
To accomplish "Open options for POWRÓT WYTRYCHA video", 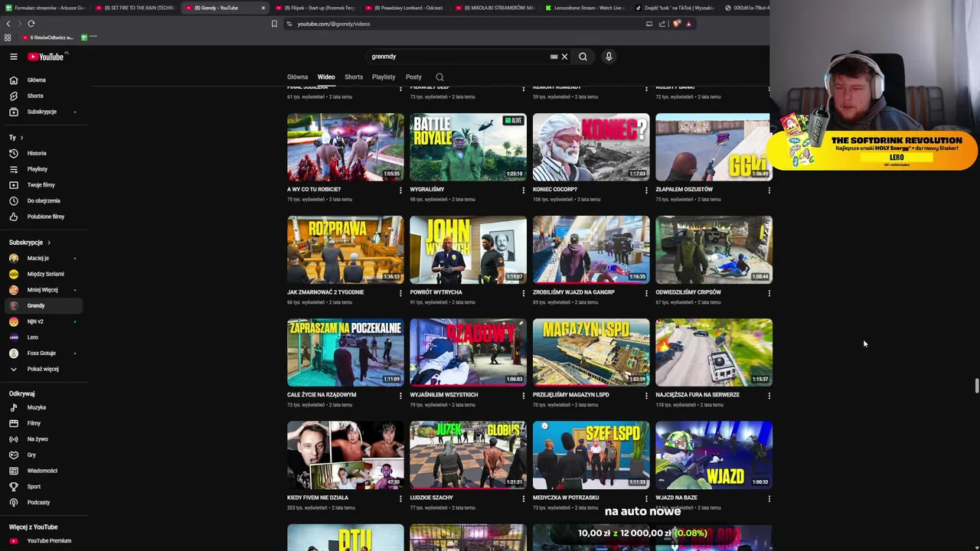I will [524, 292].
